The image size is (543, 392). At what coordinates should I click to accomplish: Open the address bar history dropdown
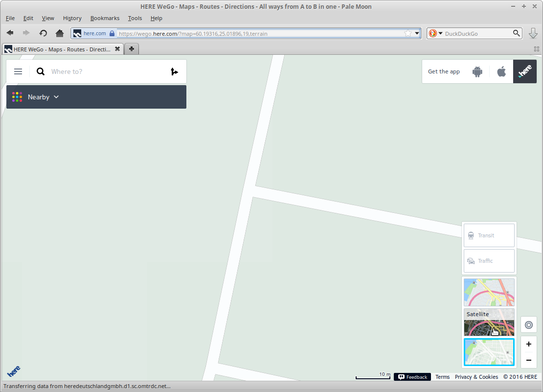tap(417, 33)
